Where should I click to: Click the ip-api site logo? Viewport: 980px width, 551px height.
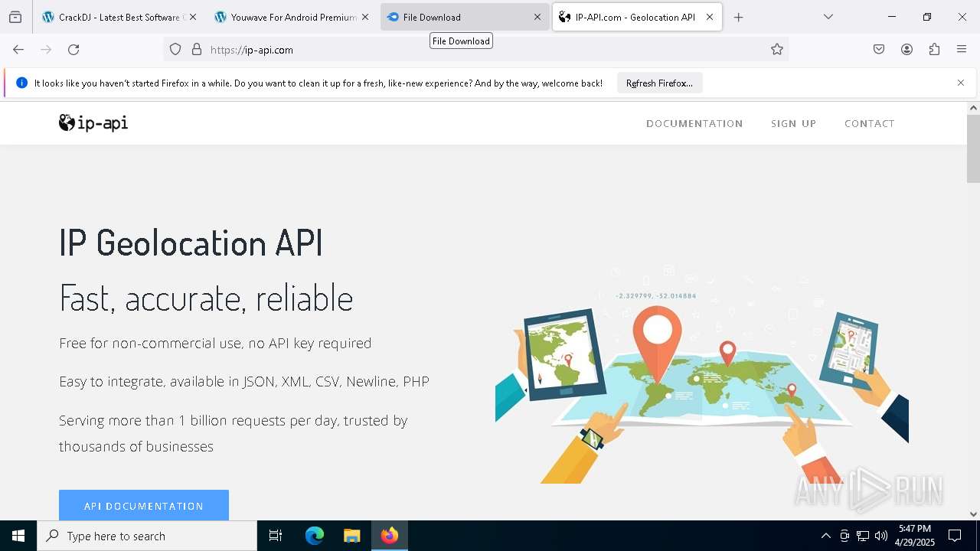click(x=93, y=122)
